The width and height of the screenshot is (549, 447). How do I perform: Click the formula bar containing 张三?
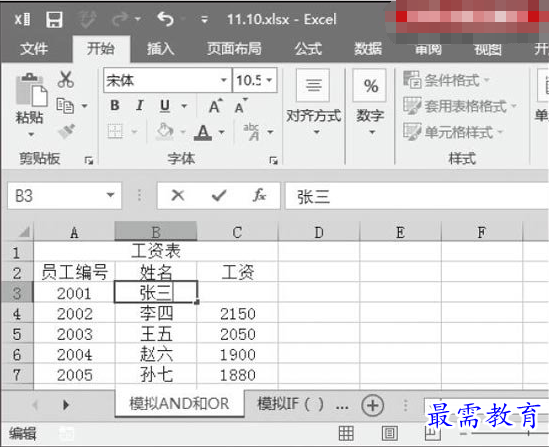[x=417, y=196]
